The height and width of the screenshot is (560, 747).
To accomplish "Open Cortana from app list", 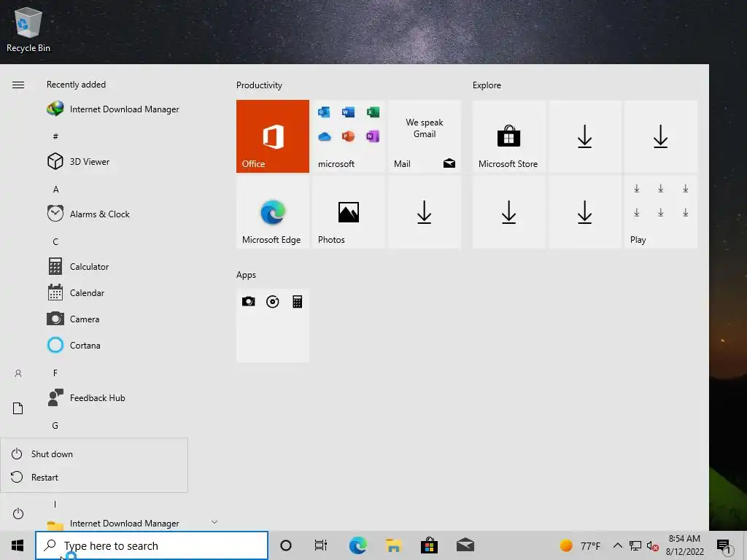I will pos(74,345).
